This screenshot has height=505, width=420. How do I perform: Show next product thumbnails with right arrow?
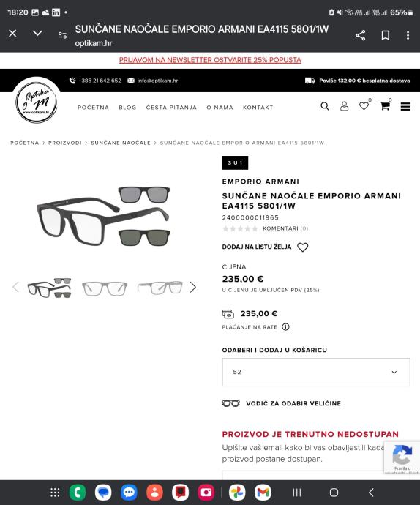click(x=192, y=287)
